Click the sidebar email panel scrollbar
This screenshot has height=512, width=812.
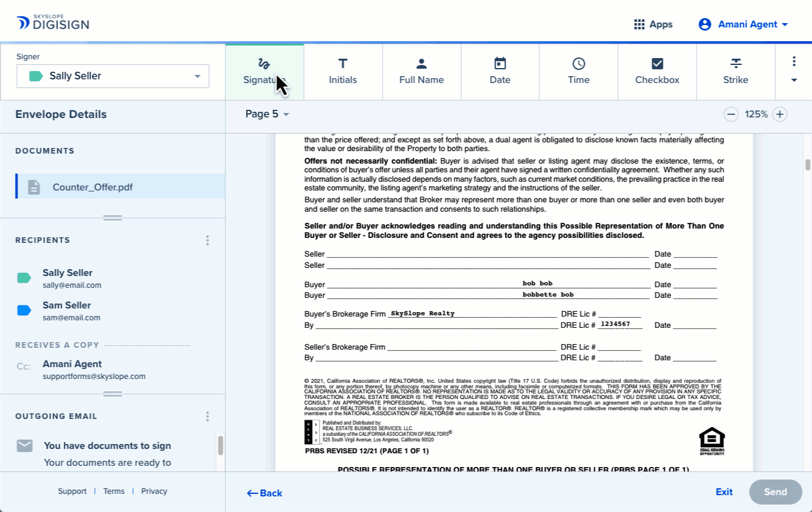(220, 445)
